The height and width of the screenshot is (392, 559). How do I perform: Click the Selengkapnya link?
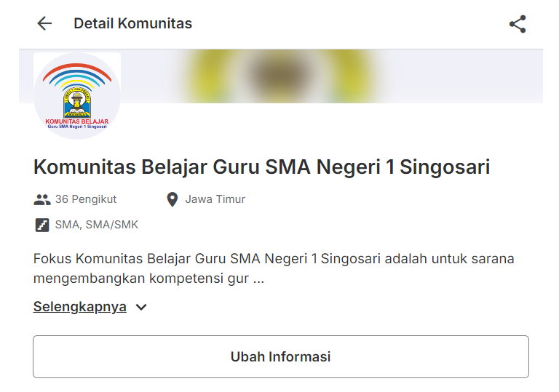click(x=80, y=307)
